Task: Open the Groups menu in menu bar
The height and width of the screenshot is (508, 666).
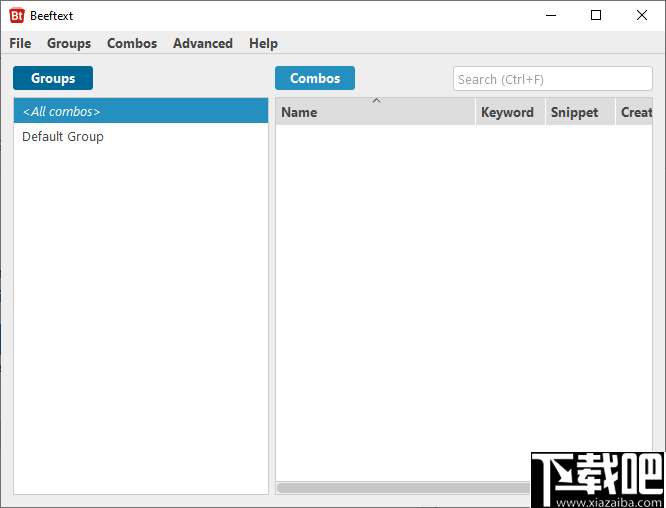Action: (69, 43)
